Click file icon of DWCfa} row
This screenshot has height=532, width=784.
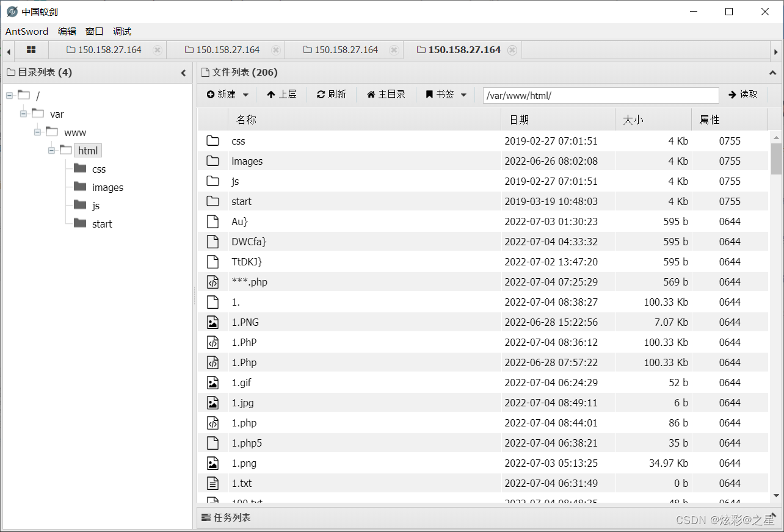point(212,242)
